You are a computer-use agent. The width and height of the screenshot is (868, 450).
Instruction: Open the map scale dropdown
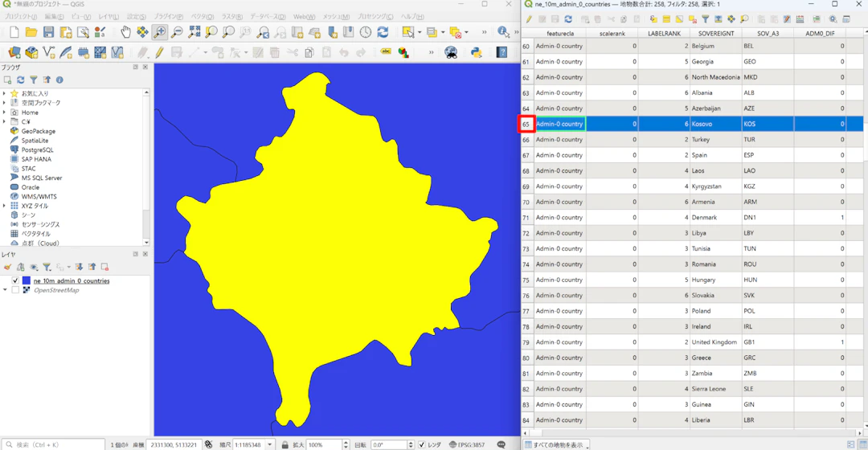pos(269,444)
